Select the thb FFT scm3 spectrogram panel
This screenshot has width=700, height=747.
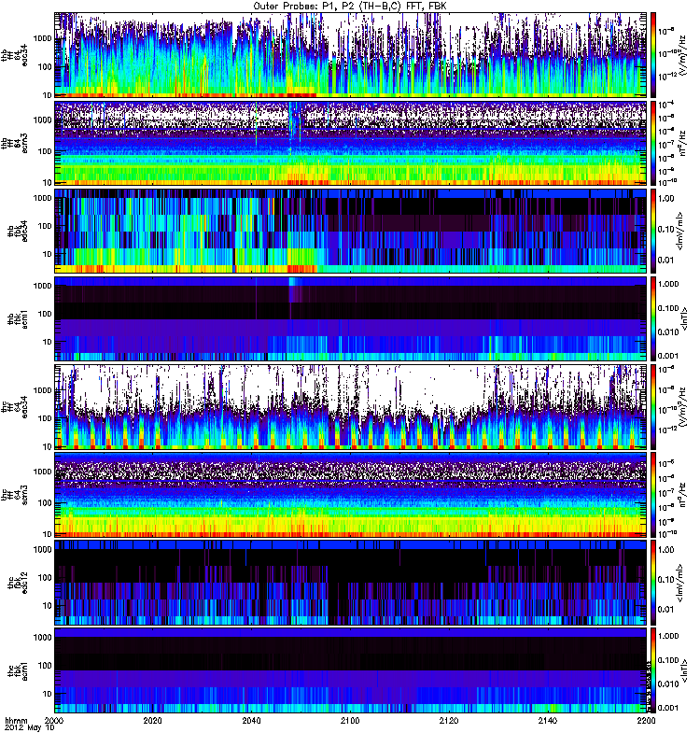[350, 142]
